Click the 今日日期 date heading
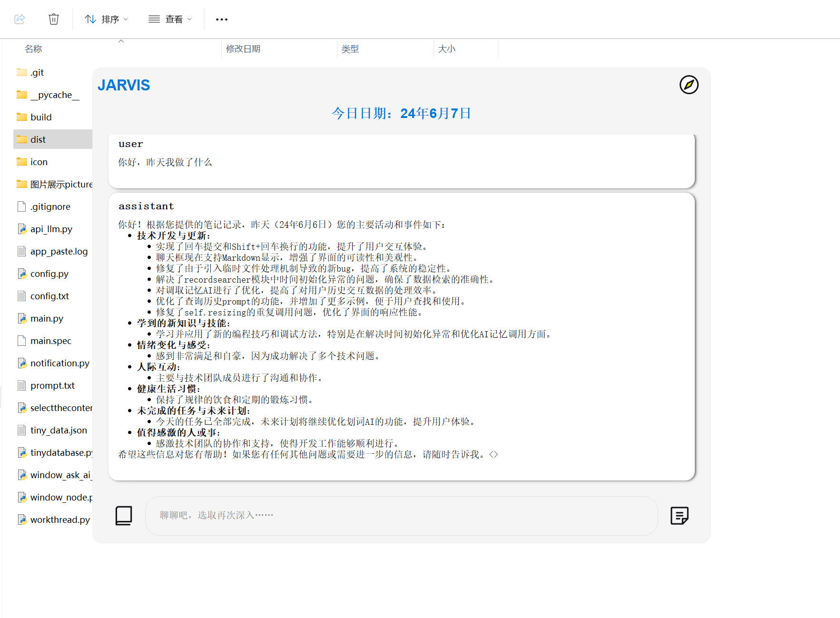Viewport: 840px width, 618px height. [401, 113]
